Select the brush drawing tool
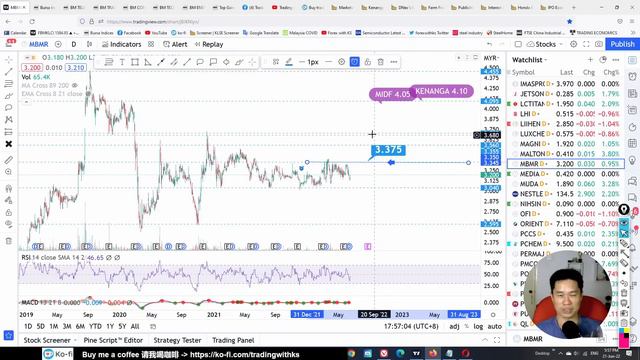 (x=9, y=96)
